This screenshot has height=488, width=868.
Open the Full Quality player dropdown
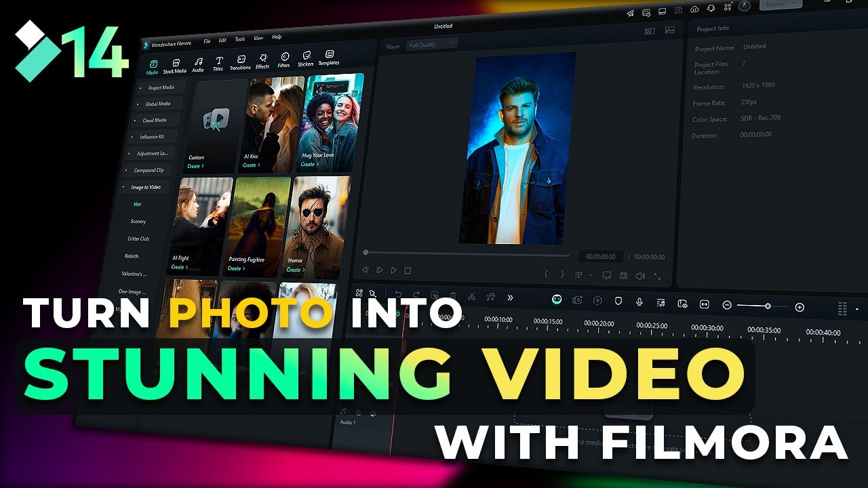[432, 44]
